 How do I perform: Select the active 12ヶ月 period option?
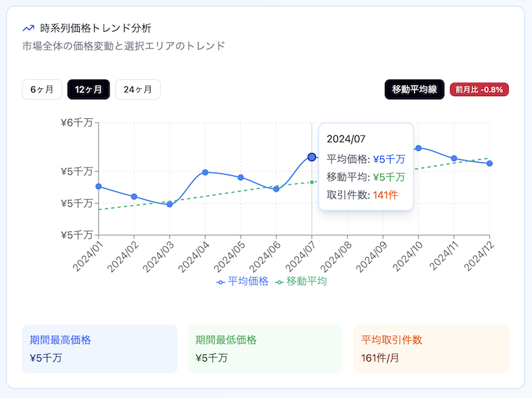click(x=89, y=90)
